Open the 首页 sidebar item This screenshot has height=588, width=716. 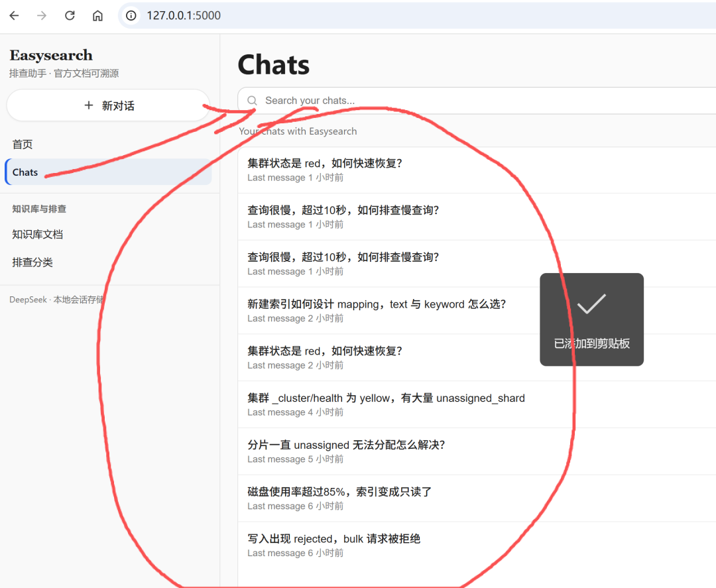[23, 145]
